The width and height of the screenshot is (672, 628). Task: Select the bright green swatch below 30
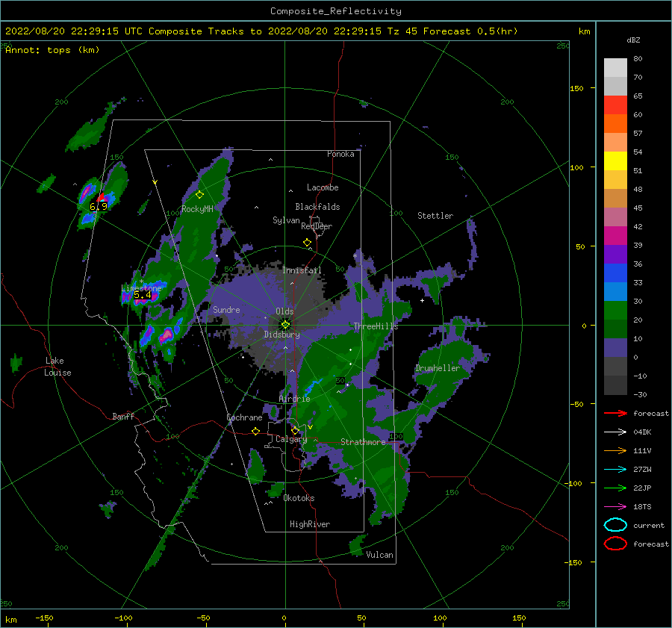[615, 311]
